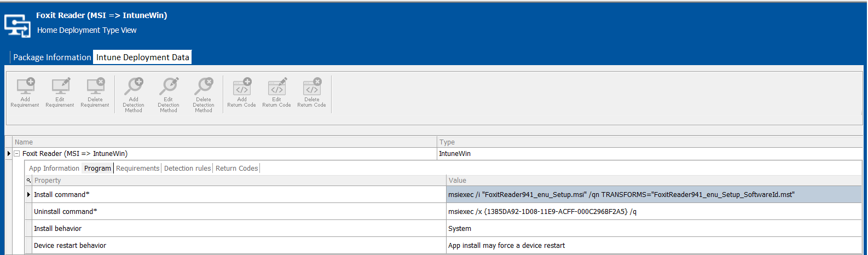Select the Uninstall command* property
Viewport: 868px width, 255px height.
(x=239, y=212)
